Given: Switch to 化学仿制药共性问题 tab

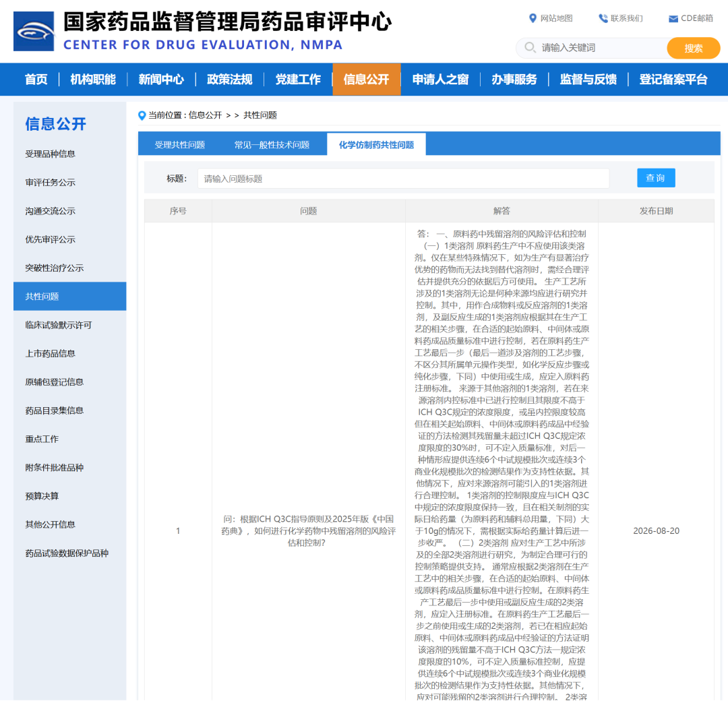Looking at the screenshot, I should (376, 145).
